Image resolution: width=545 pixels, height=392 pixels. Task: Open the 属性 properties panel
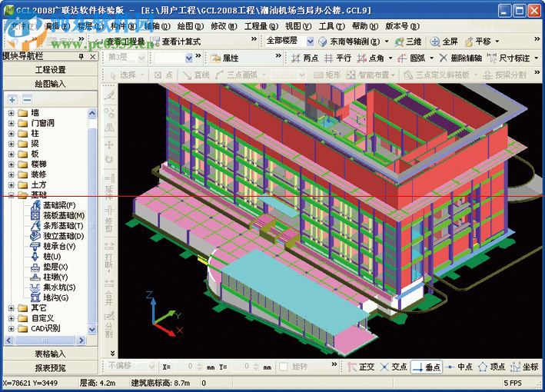pyautogui.click(x=224, y=58)
